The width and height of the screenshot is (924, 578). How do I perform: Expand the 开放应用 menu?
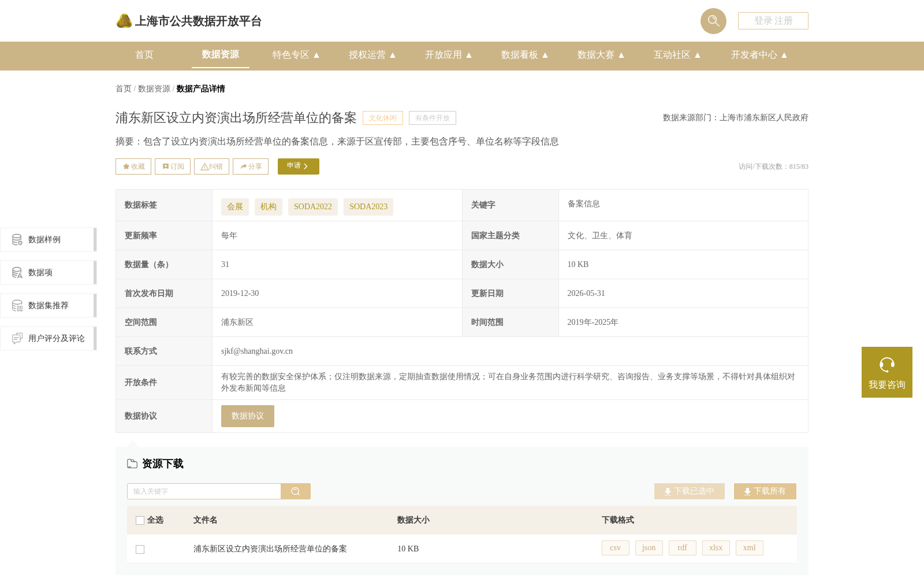(x=449, y=55)
